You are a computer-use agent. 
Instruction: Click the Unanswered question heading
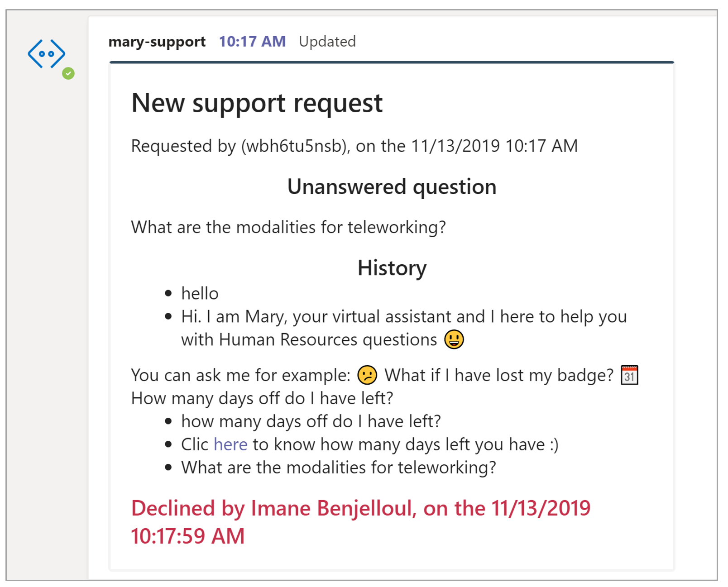[x=392, y=187]
